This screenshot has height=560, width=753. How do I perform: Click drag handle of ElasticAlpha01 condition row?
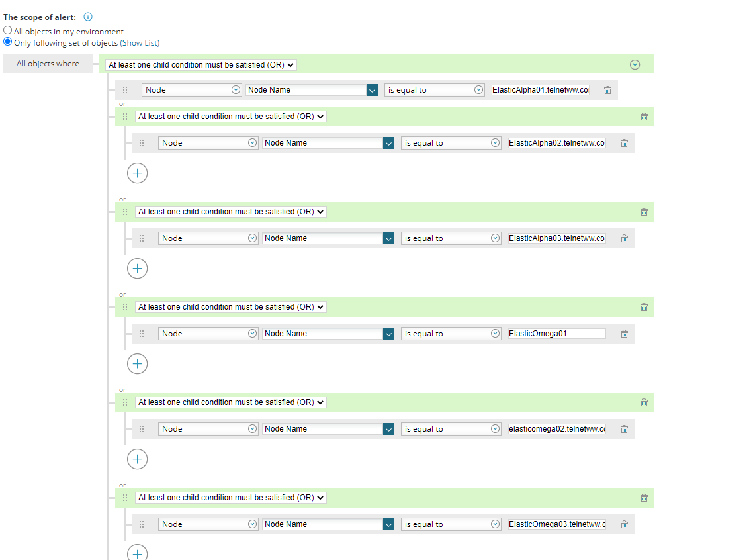point(125,90)
